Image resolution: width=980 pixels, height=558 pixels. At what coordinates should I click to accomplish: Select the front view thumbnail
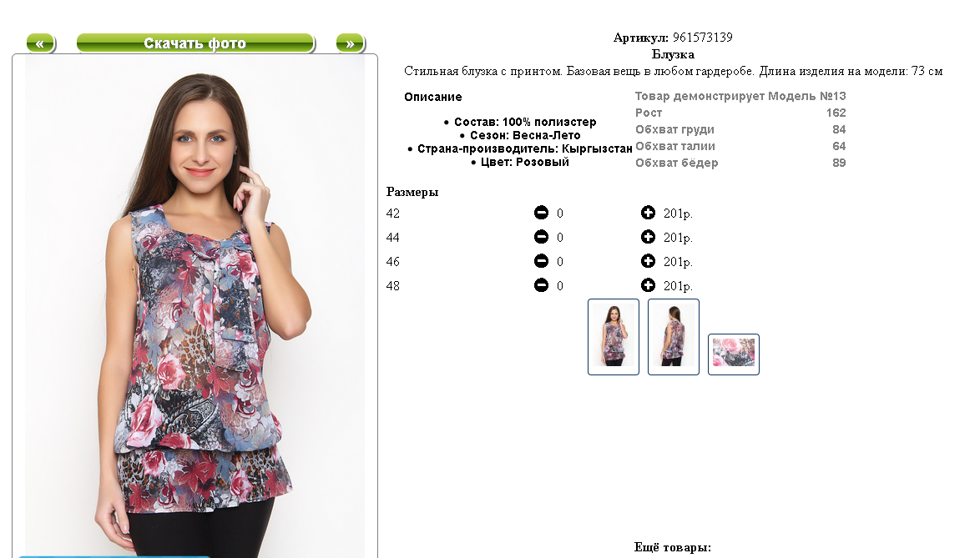[613, 336]
